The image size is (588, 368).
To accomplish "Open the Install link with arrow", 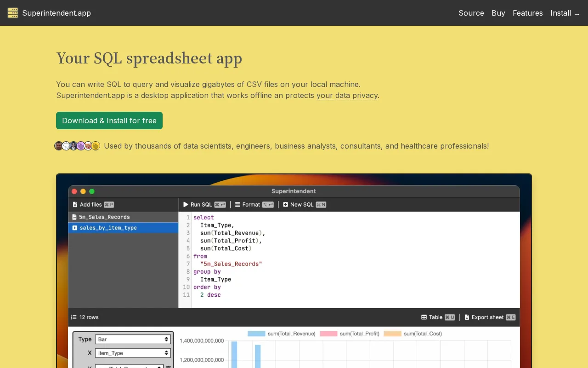I will click(x=565, y=13).
